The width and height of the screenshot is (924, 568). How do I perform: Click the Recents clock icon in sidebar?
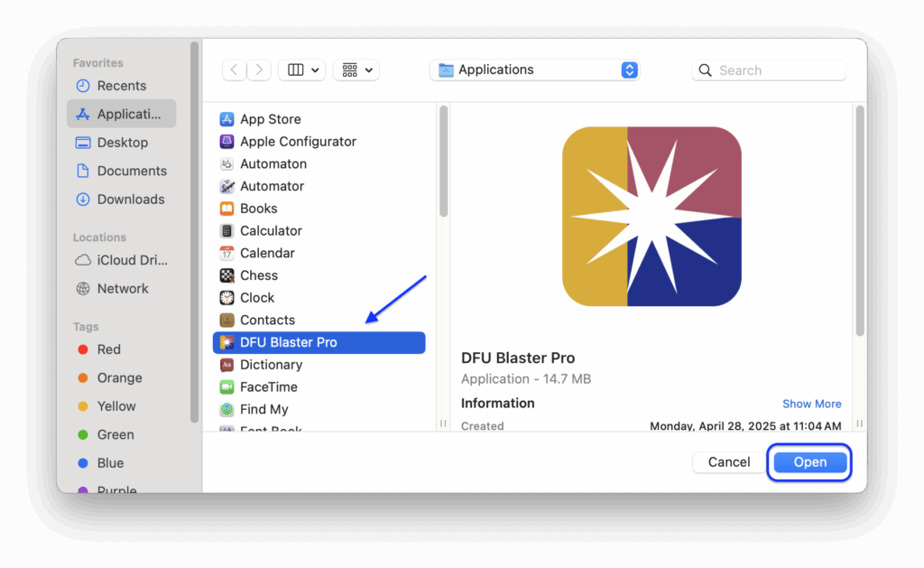83,86
